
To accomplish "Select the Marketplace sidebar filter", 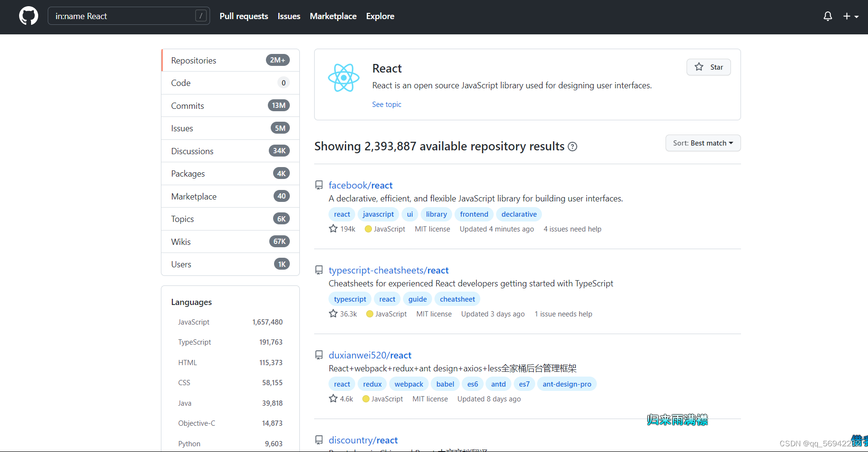I will click(231, 196).
